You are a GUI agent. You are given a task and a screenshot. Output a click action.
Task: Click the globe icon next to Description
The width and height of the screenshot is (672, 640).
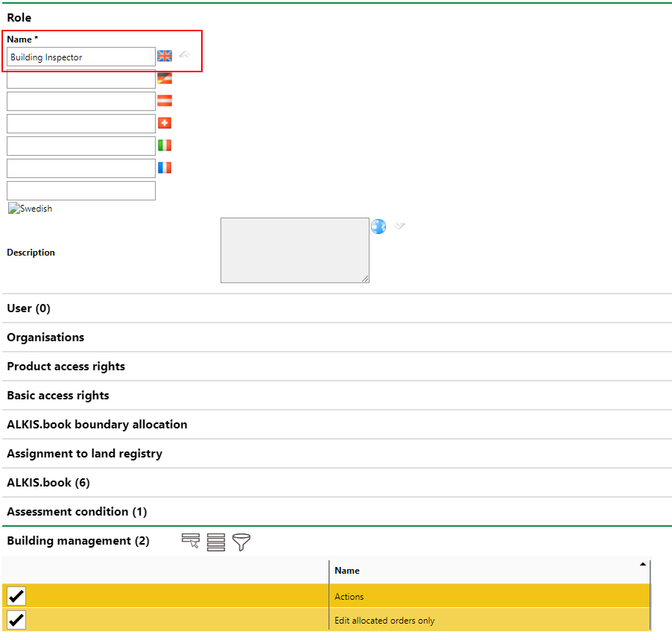click(x=378, y=226)
